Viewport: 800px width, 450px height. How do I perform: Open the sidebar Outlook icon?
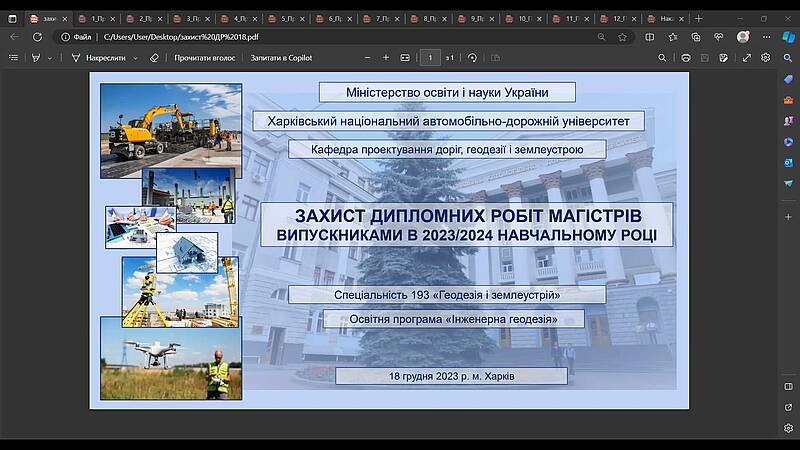[788, 163]
